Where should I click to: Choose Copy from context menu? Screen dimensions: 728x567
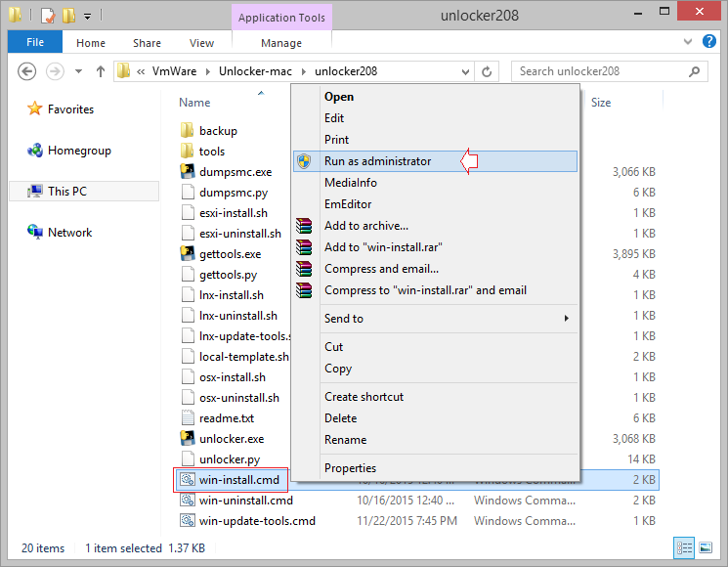pyautogui.click(x=435, y=369)
